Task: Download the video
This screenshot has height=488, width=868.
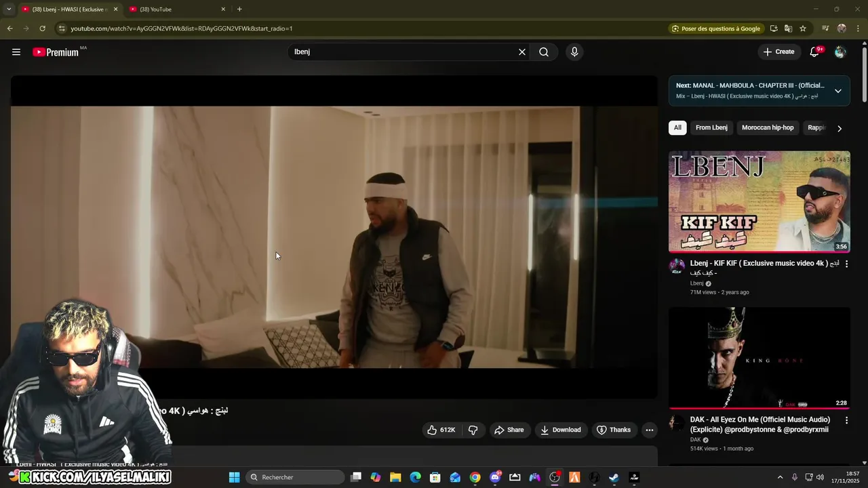Action: [x=560, y=430]
